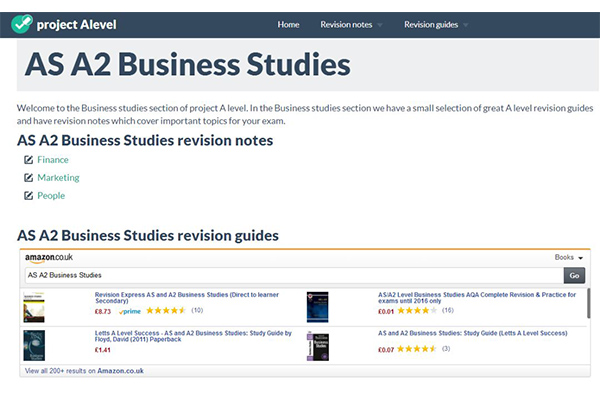Click the AS A2 Business Studies revision notes heading
Screen dimensions: 600x400
[145, 140]
